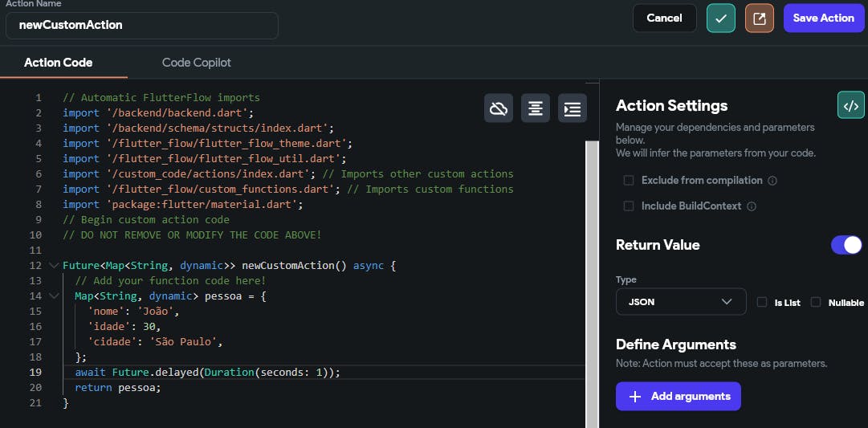Viewport: 868px width, 428px height.
Task: Click the green checkmark validate code icon
Action: click(x=720, y=18)
